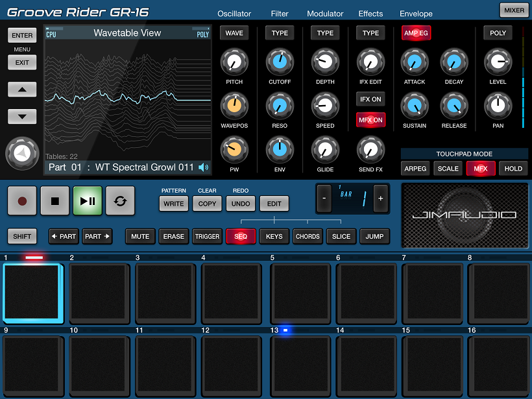The width and height of the screenshot is (532, 399).
Task: Click the pattern WRITE button
Action: pos(174,204)
